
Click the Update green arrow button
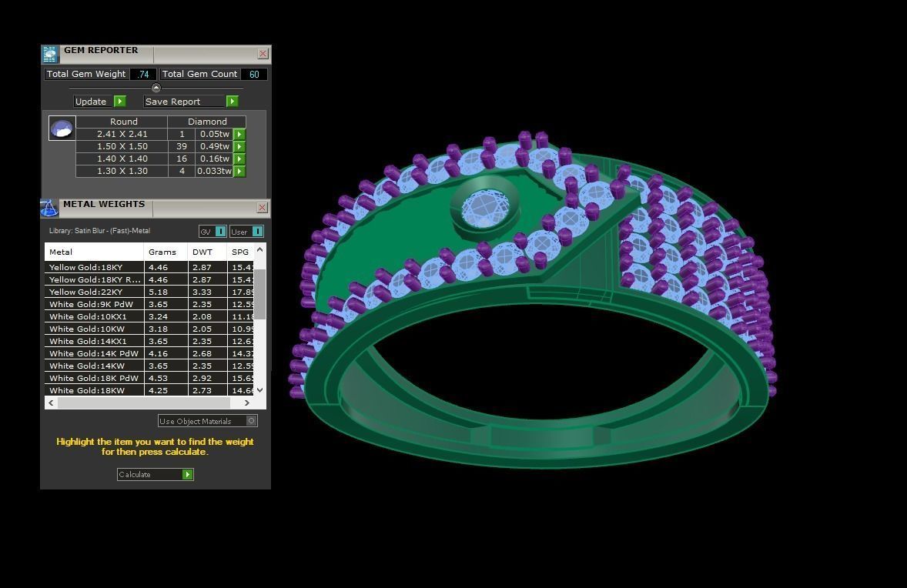point(120,101)
